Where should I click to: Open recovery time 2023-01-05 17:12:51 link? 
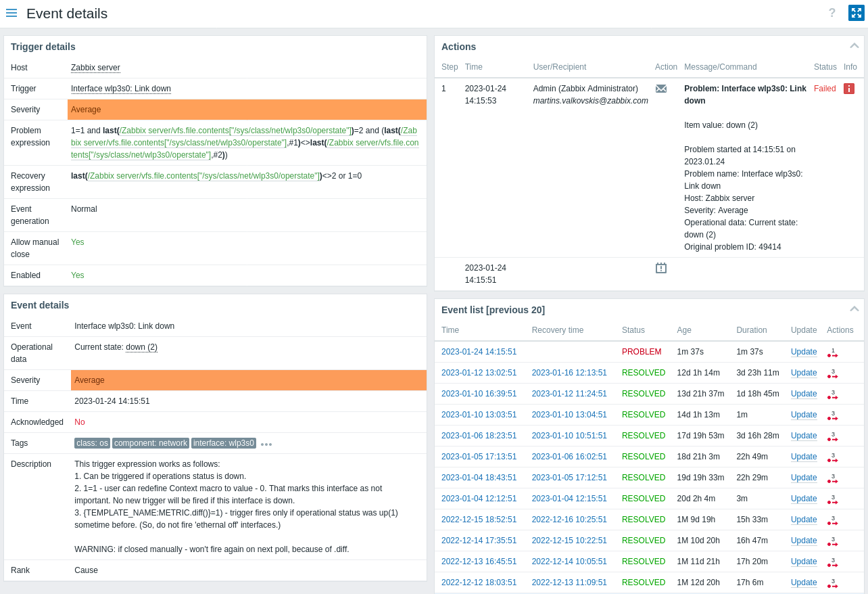[x=569, y=478]
